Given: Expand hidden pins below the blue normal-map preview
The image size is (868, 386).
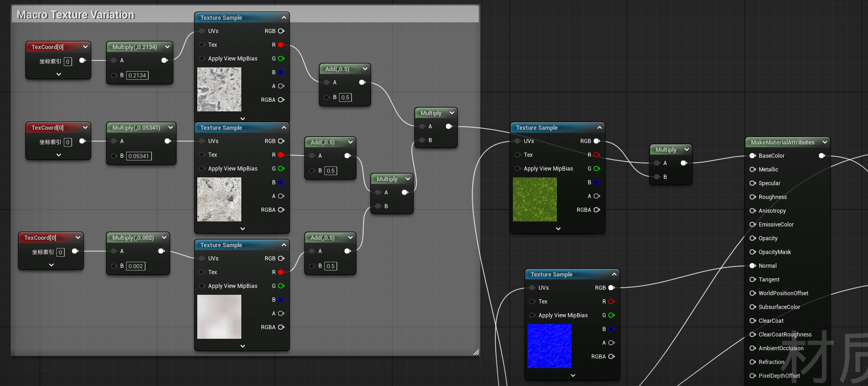Looking at the screenshot, I should coord(573,375).
